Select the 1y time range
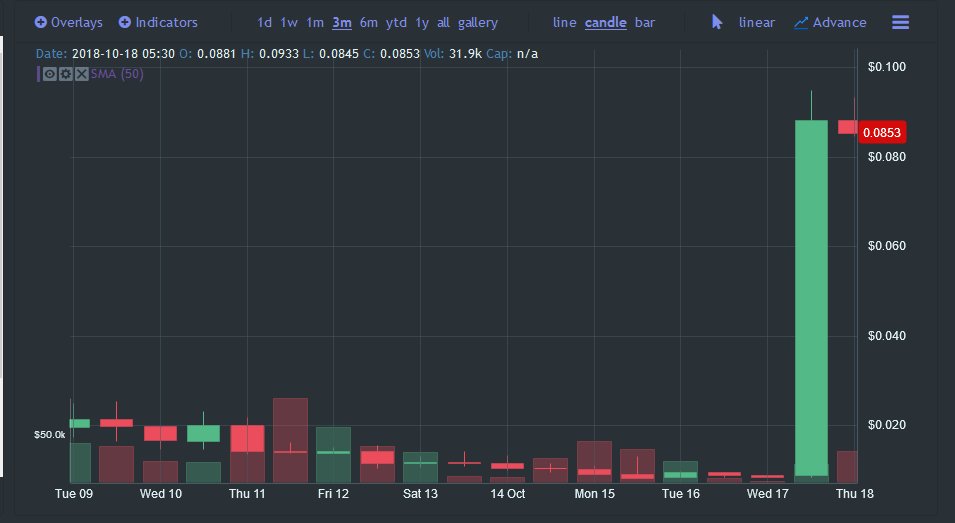The image size is (955, 523). 422,23
